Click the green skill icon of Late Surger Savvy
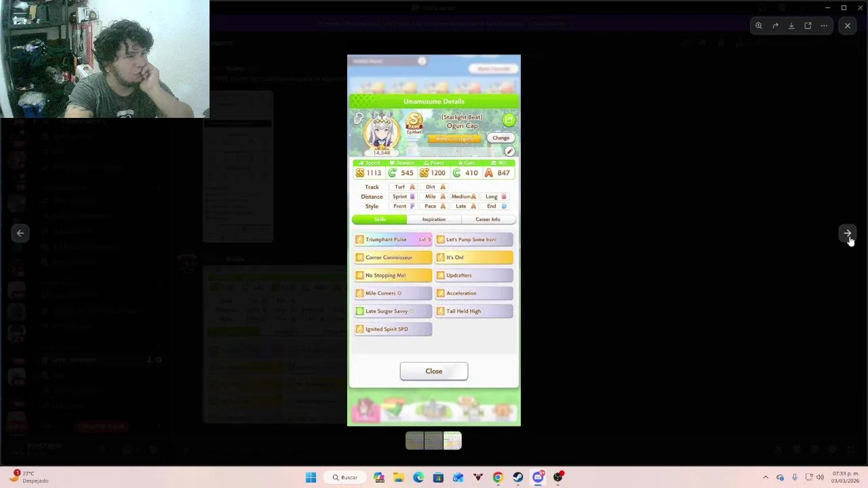Screen dimensions: 868x488 (360, 311)
